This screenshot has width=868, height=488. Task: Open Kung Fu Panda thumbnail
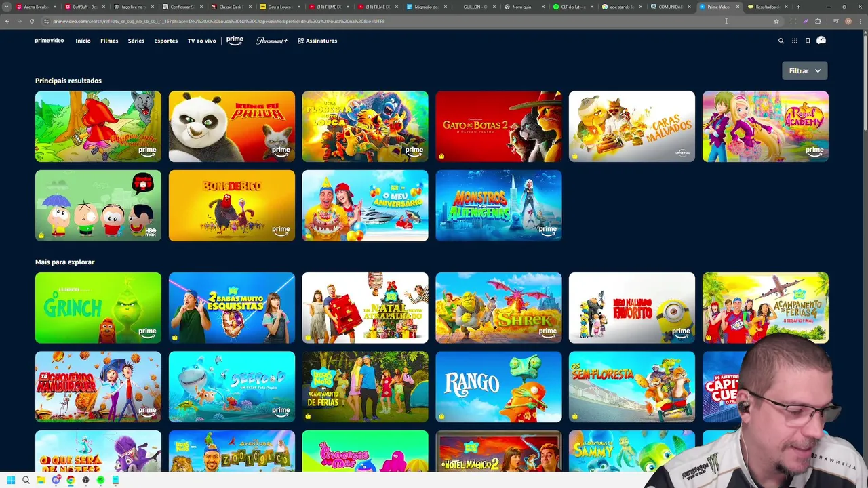[x=232, y=127]
